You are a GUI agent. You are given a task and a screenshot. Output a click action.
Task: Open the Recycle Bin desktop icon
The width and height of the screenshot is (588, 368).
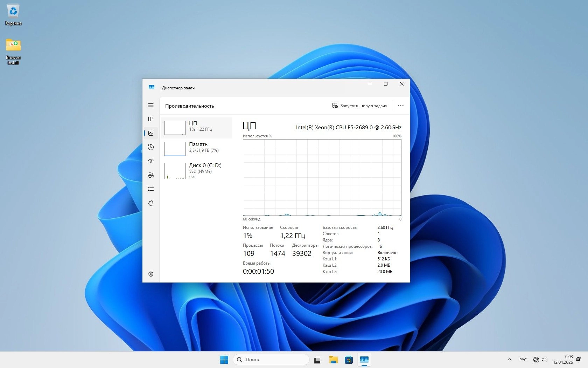[13, 15]
